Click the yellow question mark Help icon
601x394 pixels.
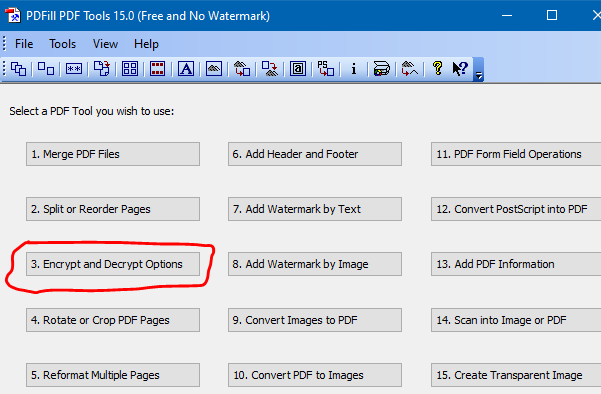coord(437,69)
